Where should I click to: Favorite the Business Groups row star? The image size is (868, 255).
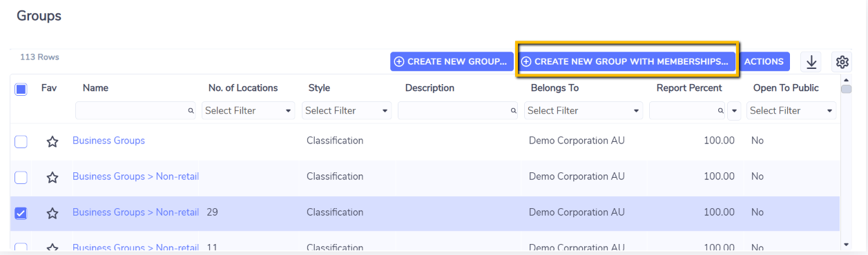click(x=52, y=141)
